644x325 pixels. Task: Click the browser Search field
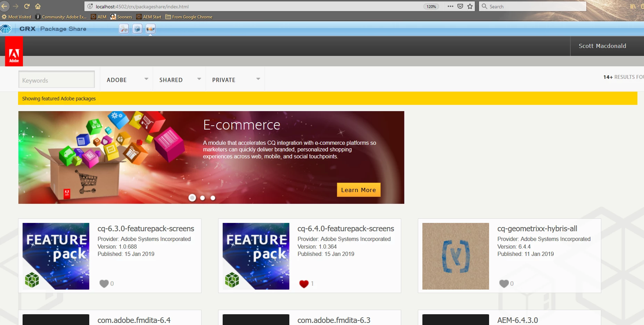[x=532, y=6]
